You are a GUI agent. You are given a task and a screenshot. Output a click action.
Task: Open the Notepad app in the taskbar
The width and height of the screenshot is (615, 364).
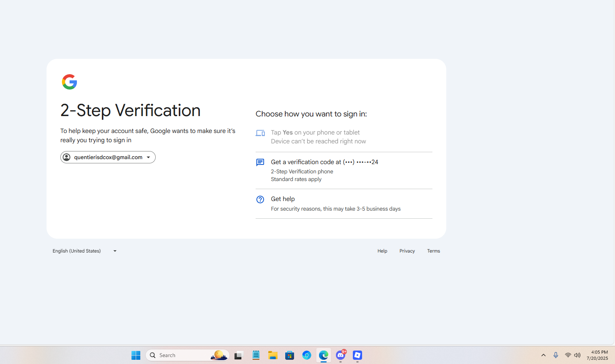256,355
